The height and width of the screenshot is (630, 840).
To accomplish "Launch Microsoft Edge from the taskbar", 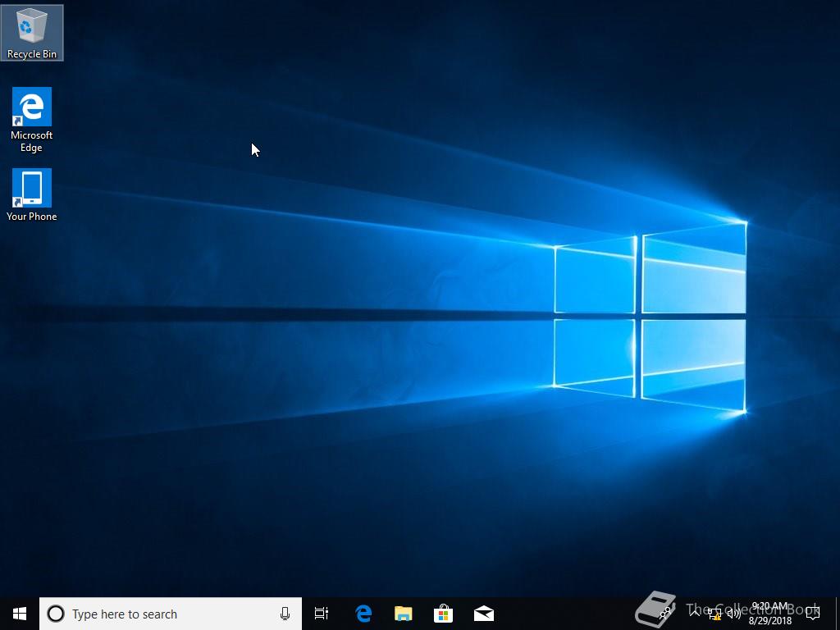I will coord(363,614).
